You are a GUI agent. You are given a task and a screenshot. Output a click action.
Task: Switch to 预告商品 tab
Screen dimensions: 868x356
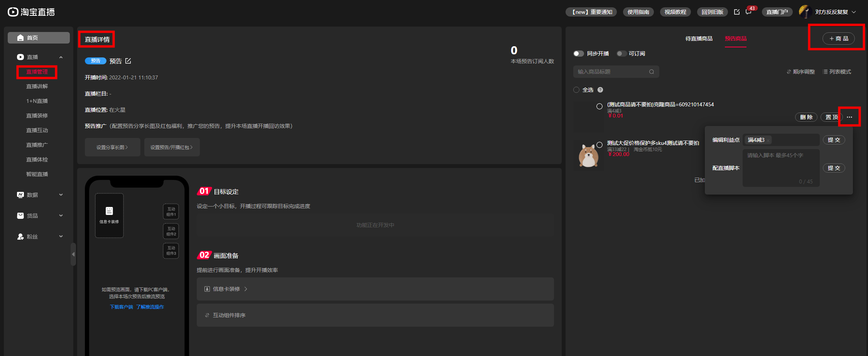click(x=736, y=39)
